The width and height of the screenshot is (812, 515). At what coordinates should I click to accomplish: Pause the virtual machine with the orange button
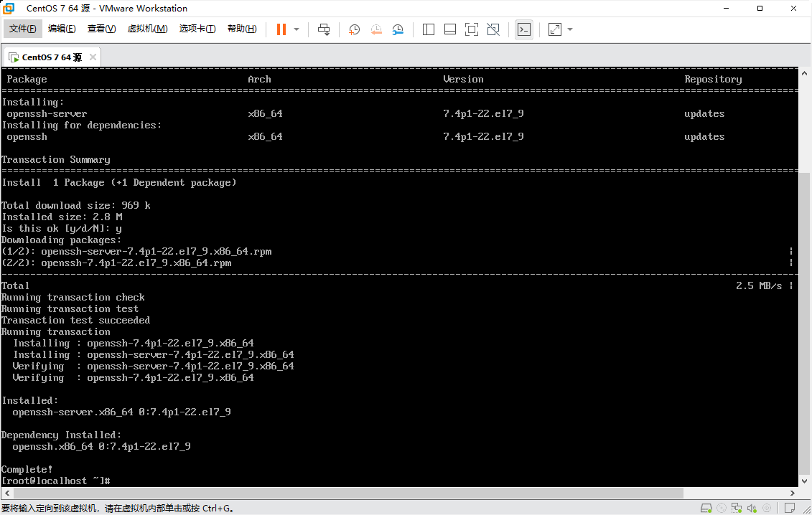point(281,29)
